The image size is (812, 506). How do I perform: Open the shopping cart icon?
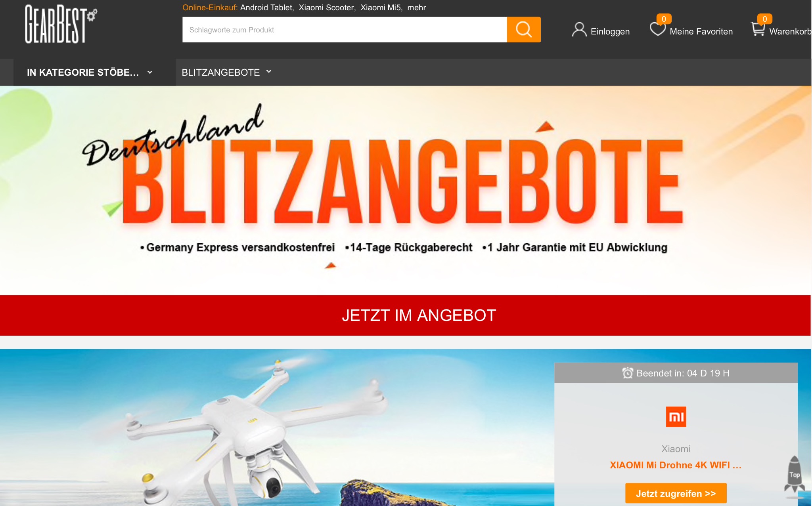click(758, 29)
